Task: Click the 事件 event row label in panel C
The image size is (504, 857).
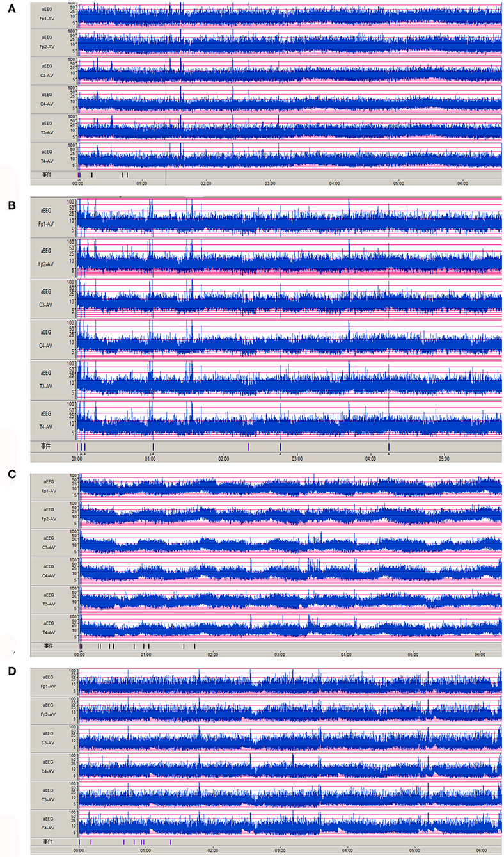Action: (x=48, y=646)
